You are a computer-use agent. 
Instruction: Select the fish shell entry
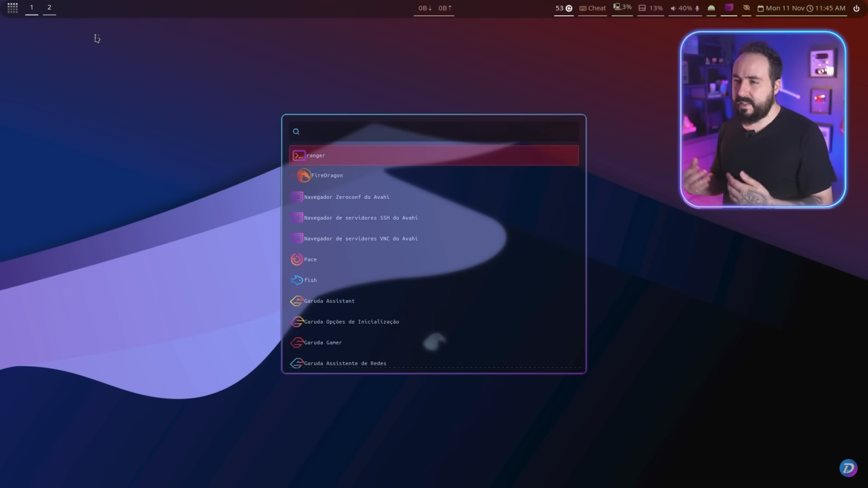point(310,280)
